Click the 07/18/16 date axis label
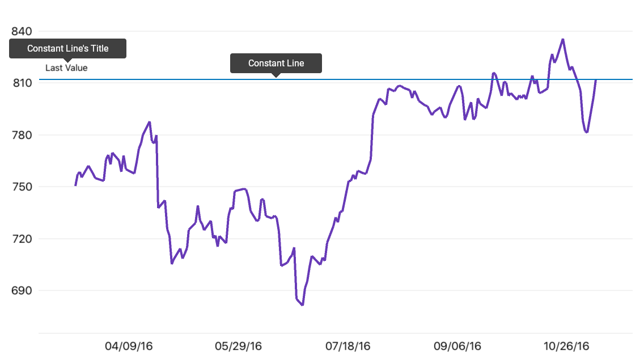 tap(348, 346)
